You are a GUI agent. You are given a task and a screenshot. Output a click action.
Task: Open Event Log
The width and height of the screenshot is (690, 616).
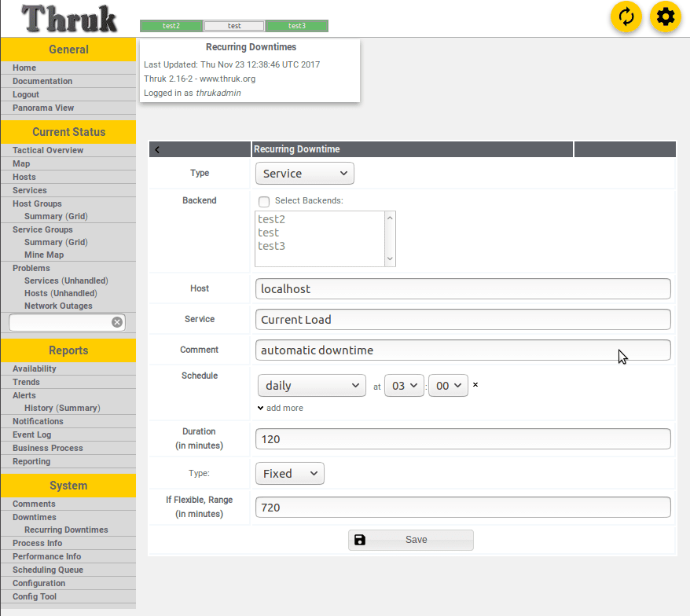click(31, 434)
